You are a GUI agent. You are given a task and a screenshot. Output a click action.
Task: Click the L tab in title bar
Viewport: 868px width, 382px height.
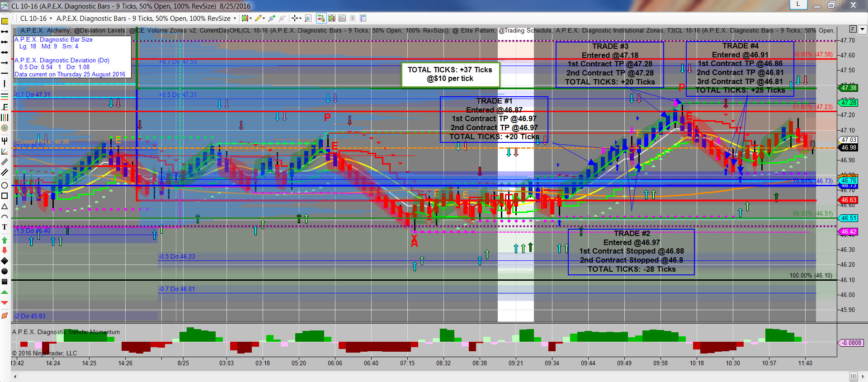pos(798,4)
